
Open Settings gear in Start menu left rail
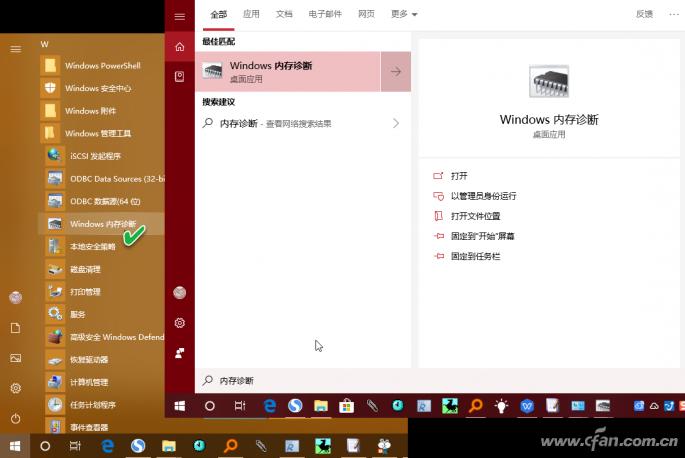(x=16, y=388)
